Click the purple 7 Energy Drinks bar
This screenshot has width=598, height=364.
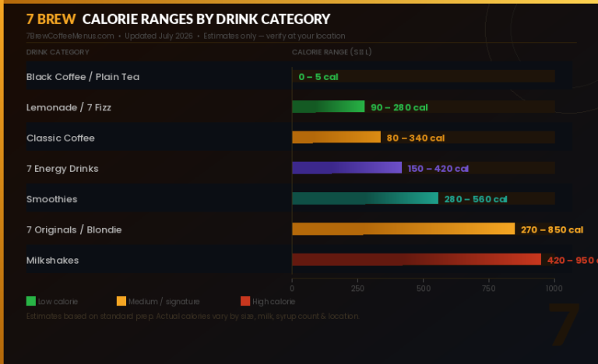(347, 168)
